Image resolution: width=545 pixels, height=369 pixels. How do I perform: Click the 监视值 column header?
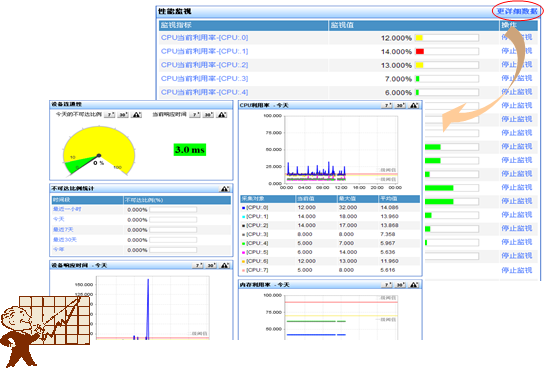(x=414, y=25)
